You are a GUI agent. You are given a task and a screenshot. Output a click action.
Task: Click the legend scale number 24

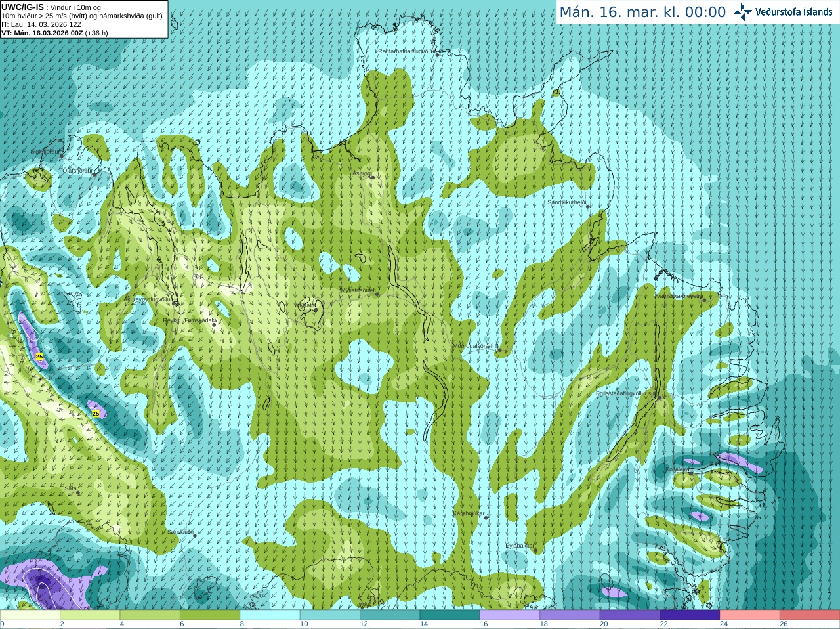[724, 624]
